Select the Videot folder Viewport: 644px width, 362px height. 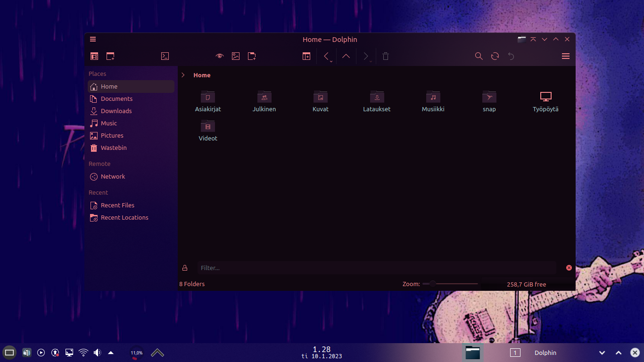pyautogui.click(x=208, y=131)
